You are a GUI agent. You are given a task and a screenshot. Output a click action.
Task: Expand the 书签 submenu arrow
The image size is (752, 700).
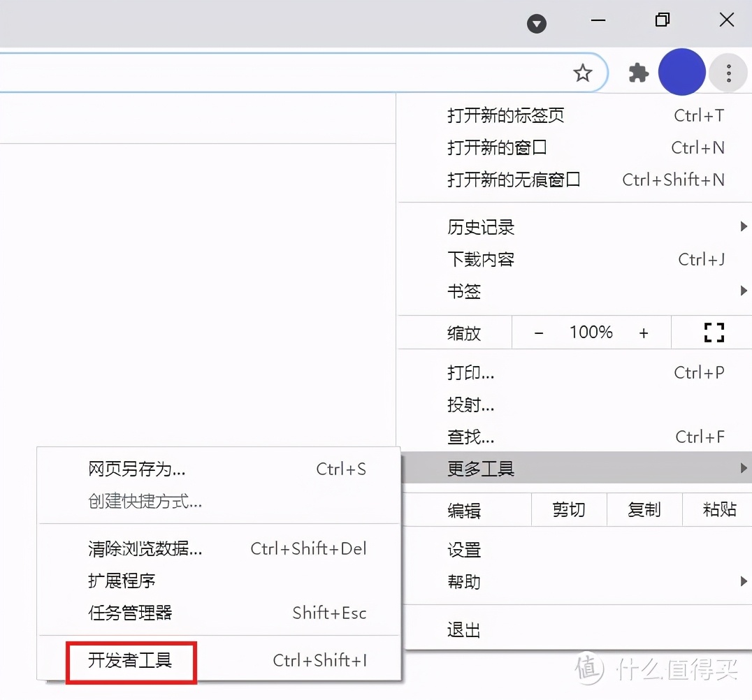pyautogui.click(x=742, y=291)
